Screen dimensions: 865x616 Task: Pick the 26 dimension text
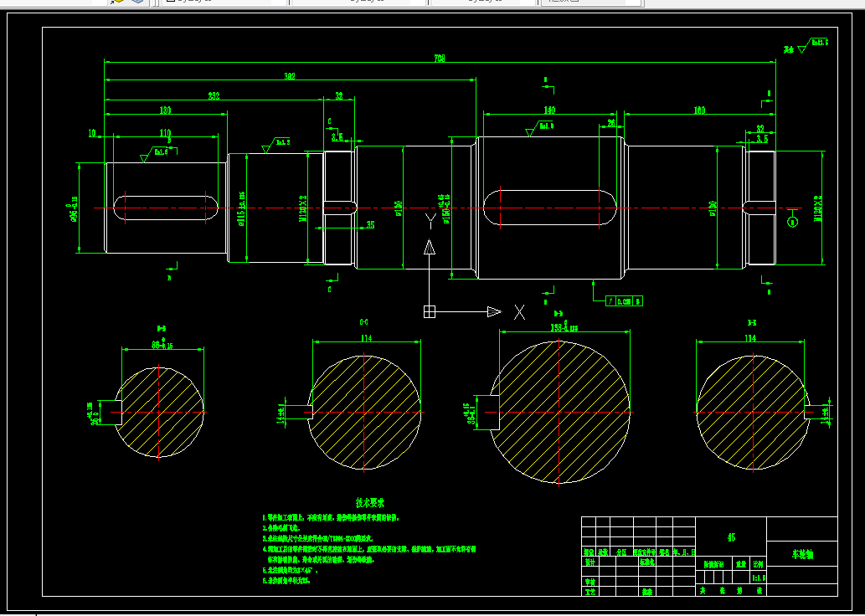coord(611,123)
